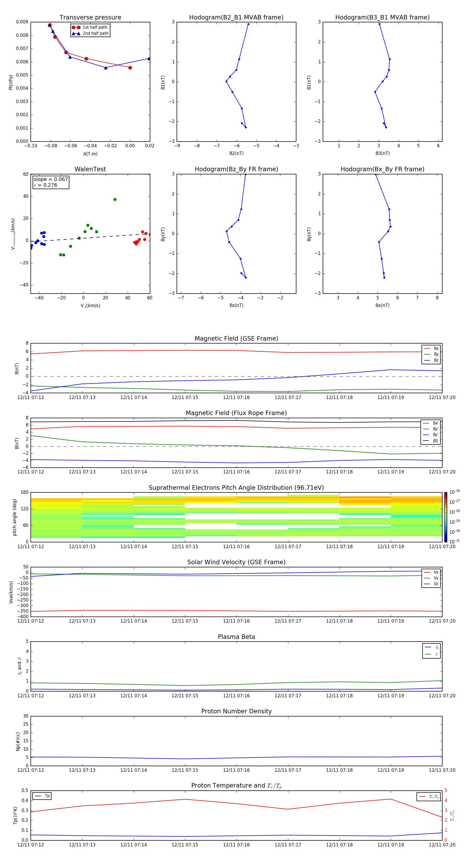Click the Bz(nT) x-axis label
Viewport: 473px width, 868px height.
point(236,306)
